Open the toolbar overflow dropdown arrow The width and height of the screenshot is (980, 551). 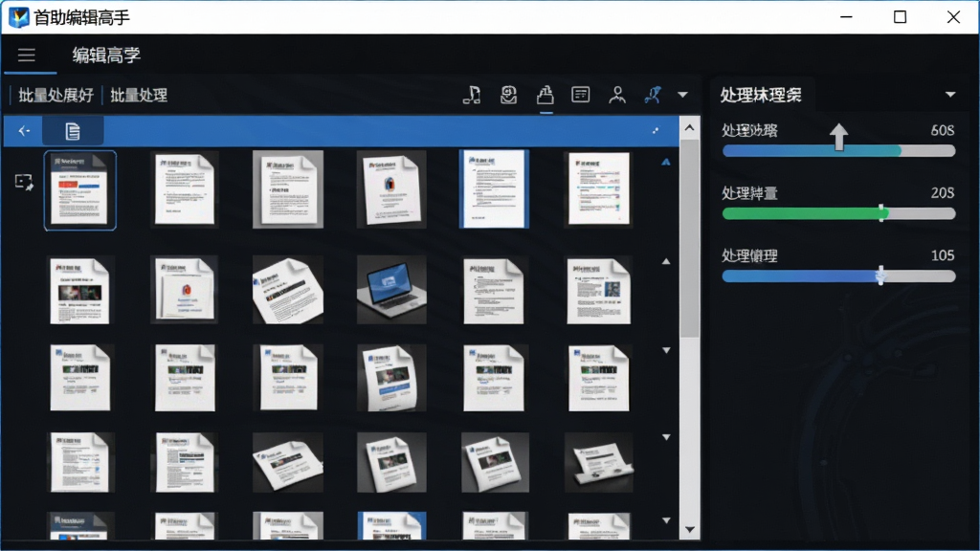(682, 95)
